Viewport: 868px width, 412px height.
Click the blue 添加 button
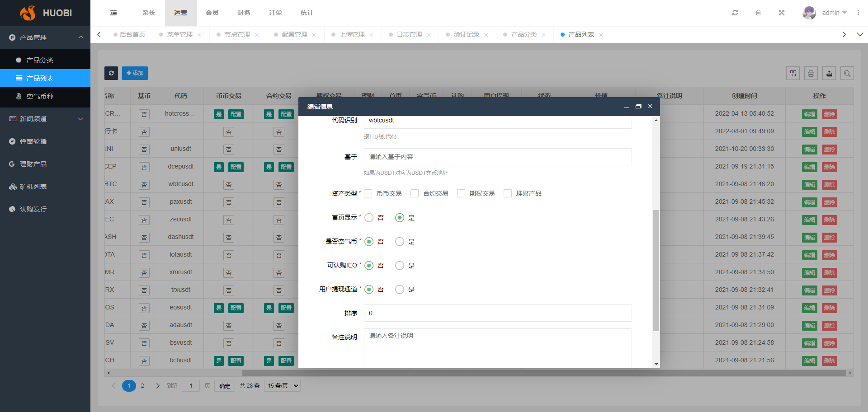135,73
